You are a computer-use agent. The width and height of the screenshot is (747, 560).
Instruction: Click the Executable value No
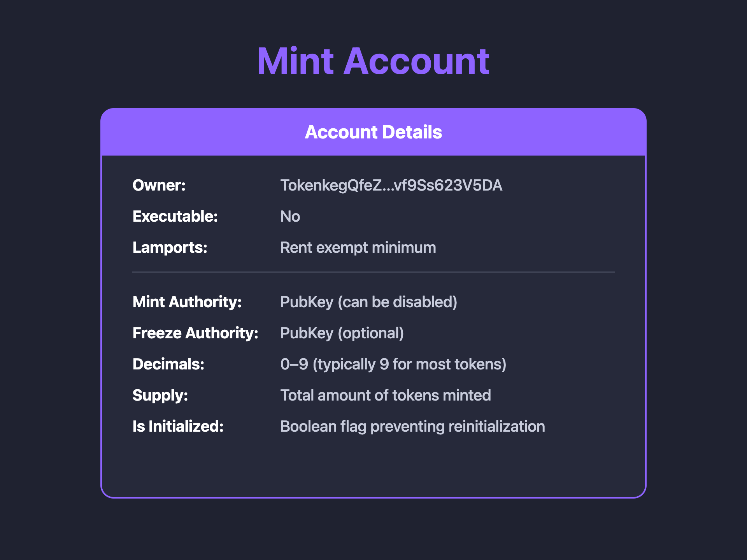pyautogui.click(x=290, y=217)
